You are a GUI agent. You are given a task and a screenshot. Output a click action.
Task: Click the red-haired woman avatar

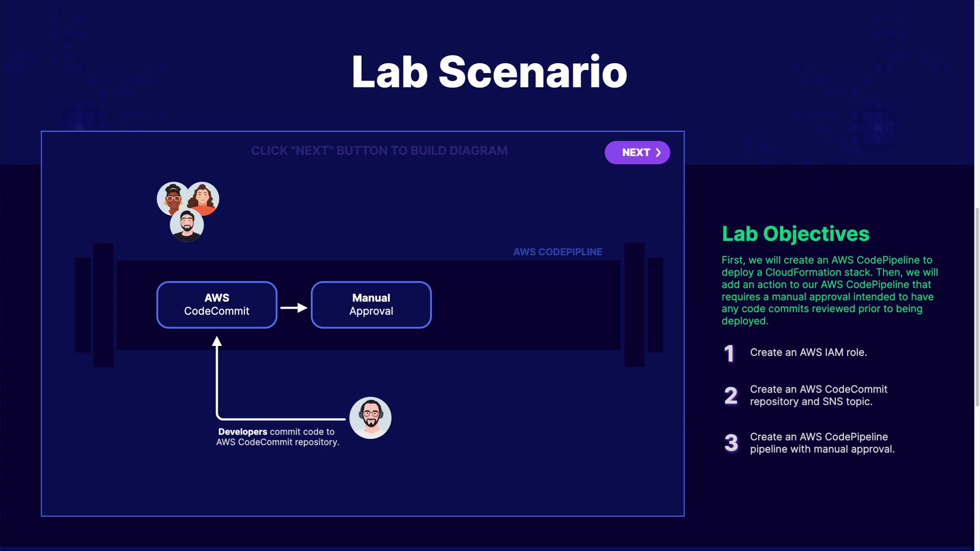(204, 198)
